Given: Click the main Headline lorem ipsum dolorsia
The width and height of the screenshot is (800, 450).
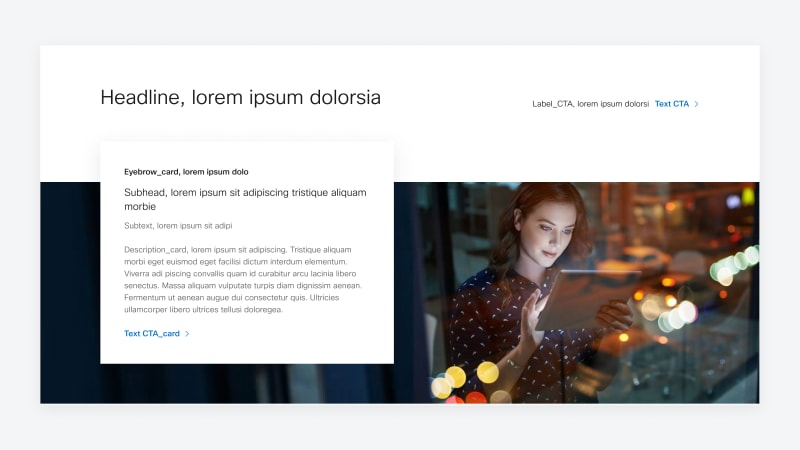Looking at the screenshot, I should [x=240, y=97].
